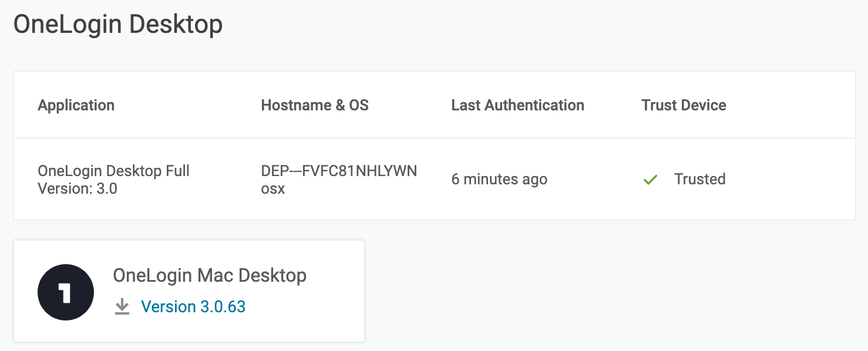868x351 pixels.
Task: Select the DEP---FVFC81NHLYWN hostname
Action: 339,171
